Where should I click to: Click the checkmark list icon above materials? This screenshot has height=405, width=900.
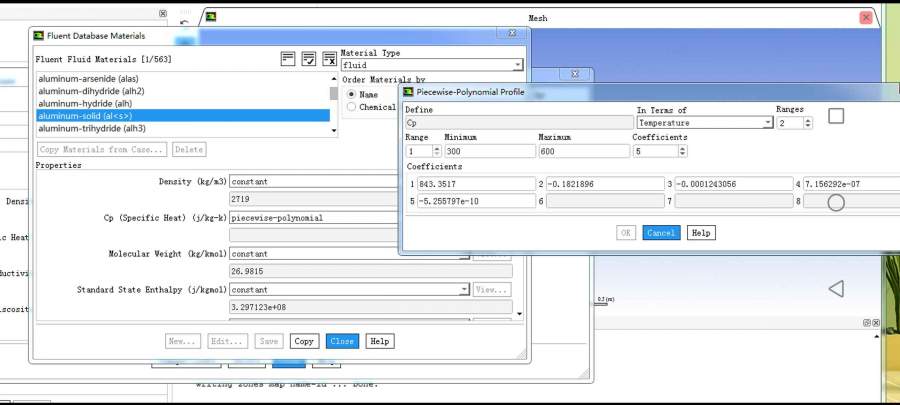309,59
